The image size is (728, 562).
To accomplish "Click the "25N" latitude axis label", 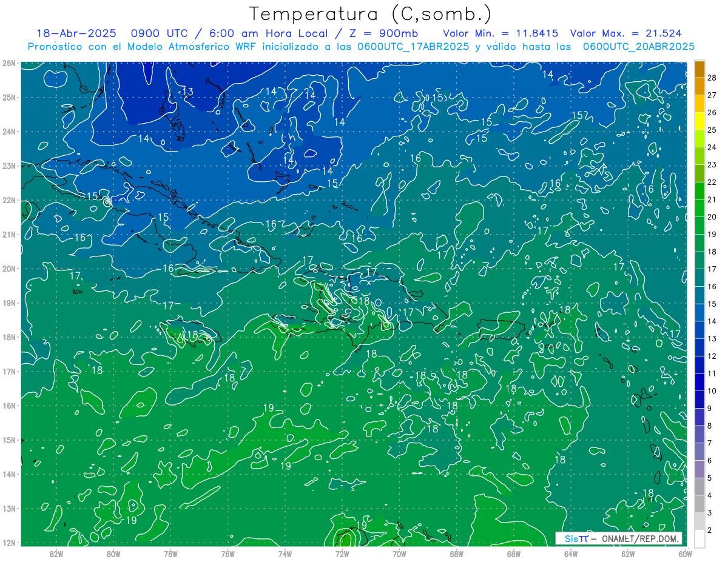I will 8,97.
